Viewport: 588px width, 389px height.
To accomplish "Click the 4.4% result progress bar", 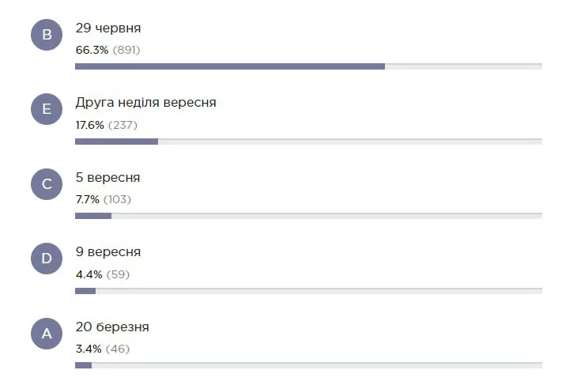I will pyautogui.click(x=309, y=291).
